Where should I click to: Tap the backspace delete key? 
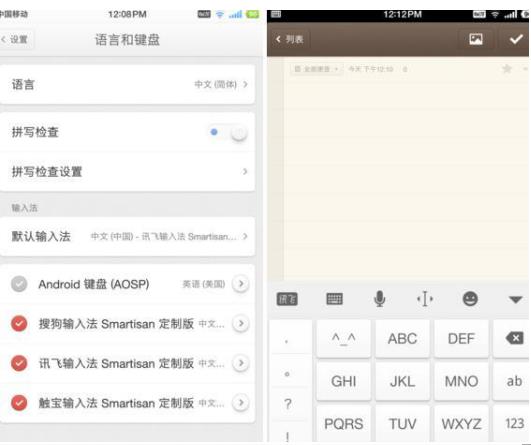point(514,338)
